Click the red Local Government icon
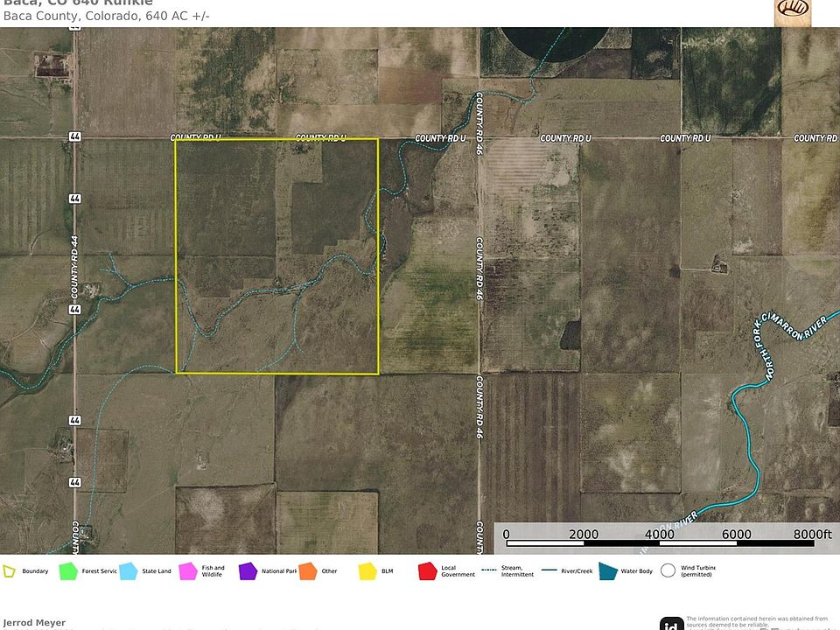Viewport: 840px width, 630px height. [x=428, y=571]
